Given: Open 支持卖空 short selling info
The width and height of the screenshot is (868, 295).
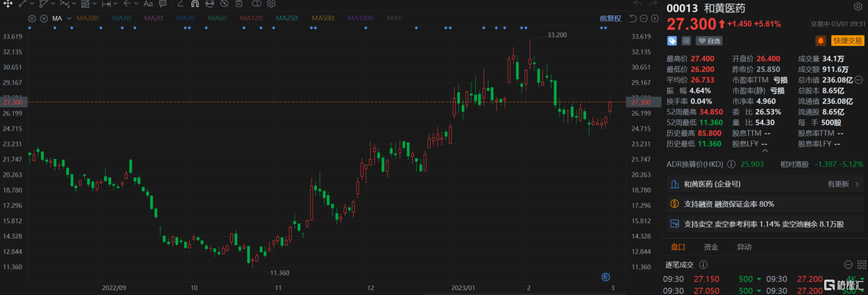Looking at the screenshot, I should pos(765,224).
